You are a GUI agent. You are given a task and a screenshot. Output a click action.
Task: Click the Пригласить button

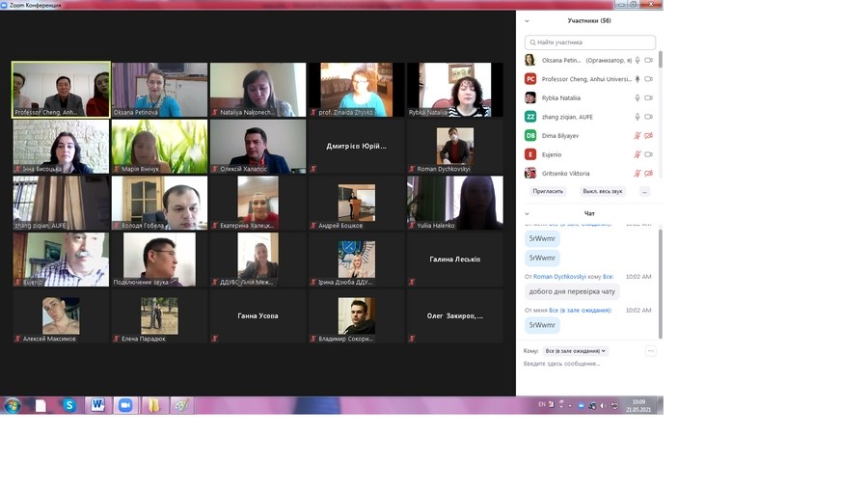point(548,191)
